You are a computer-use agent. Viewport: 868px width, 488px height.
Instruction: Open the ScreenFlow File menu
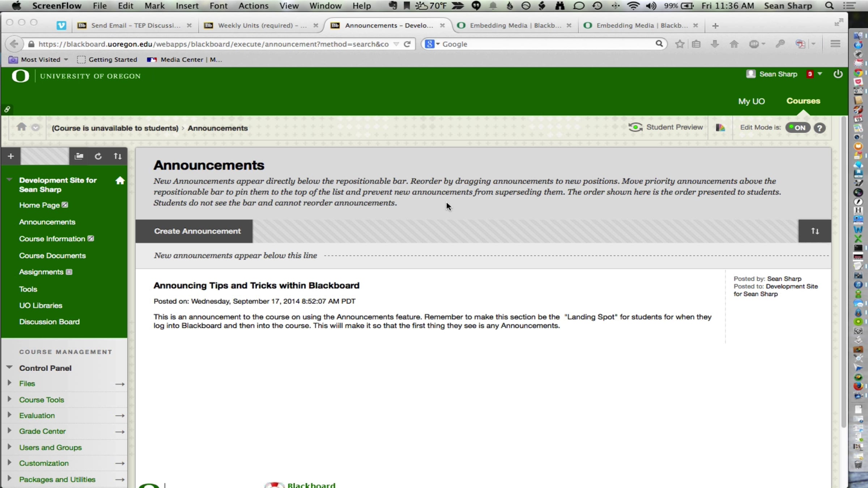(x=99, y=6)
